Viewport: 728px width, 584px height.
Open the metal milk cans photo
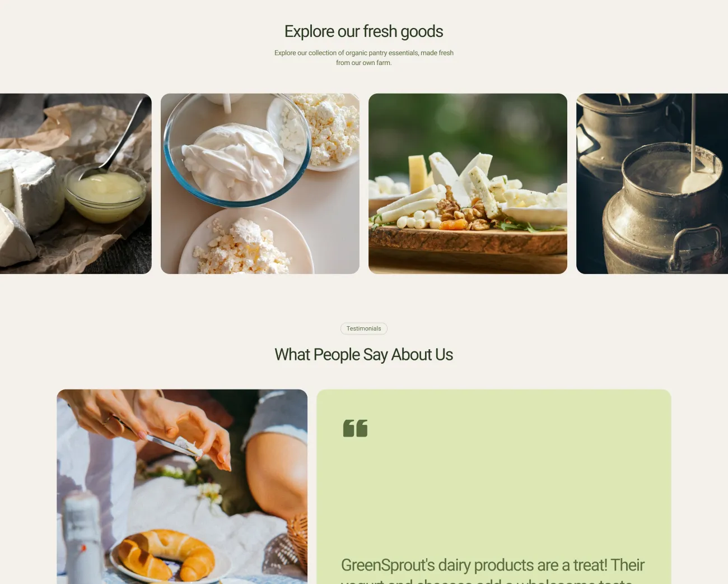(652, 184)
